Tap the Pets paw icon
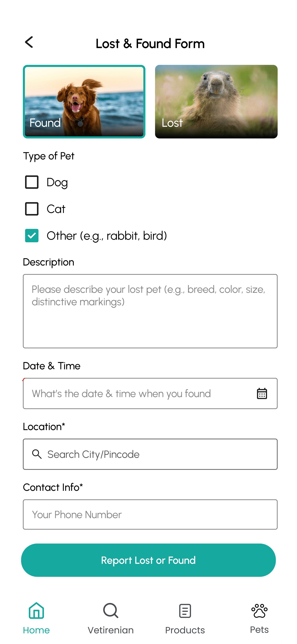 (259, 610)
